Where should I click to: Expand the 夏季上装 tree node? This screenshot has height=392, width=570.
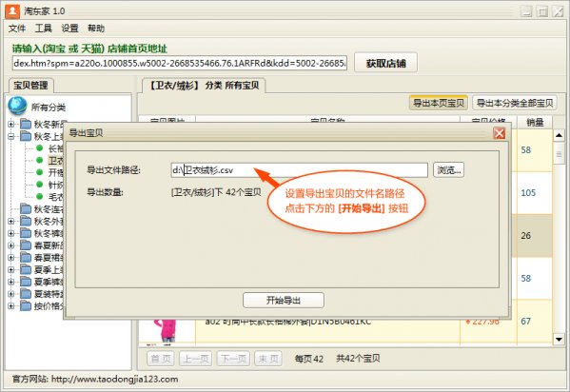[x=11, y=269]
